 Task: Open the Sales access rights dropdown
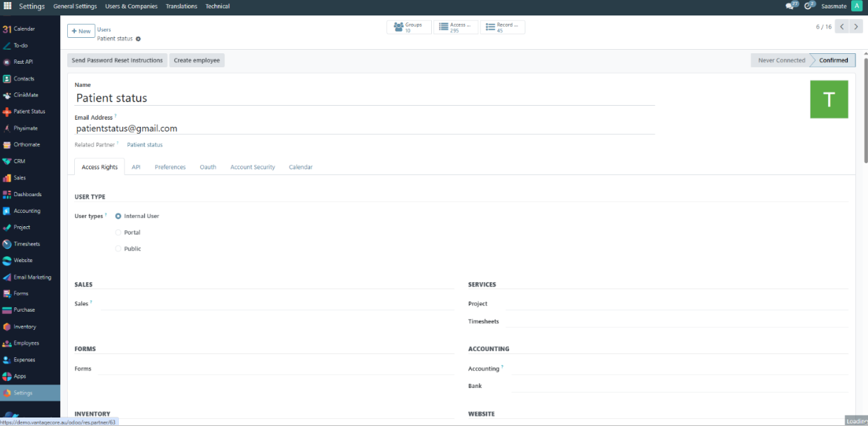coord(276,304)
